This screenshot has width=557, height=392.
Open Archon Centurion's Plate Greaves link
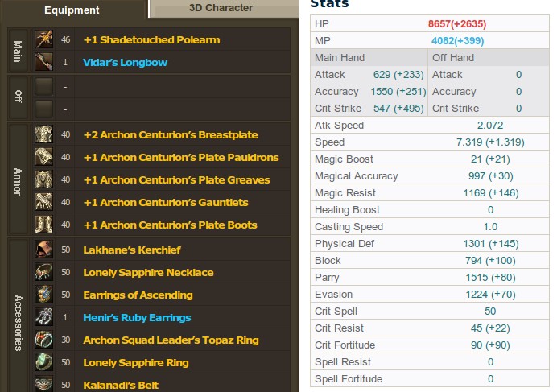pyautogui.click(x=176, y=179)
